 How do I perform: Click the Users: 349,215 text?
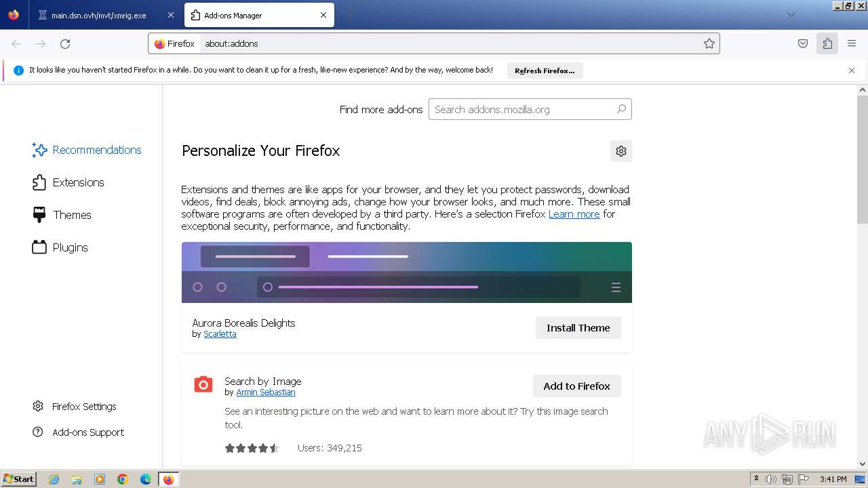(330, 448)
